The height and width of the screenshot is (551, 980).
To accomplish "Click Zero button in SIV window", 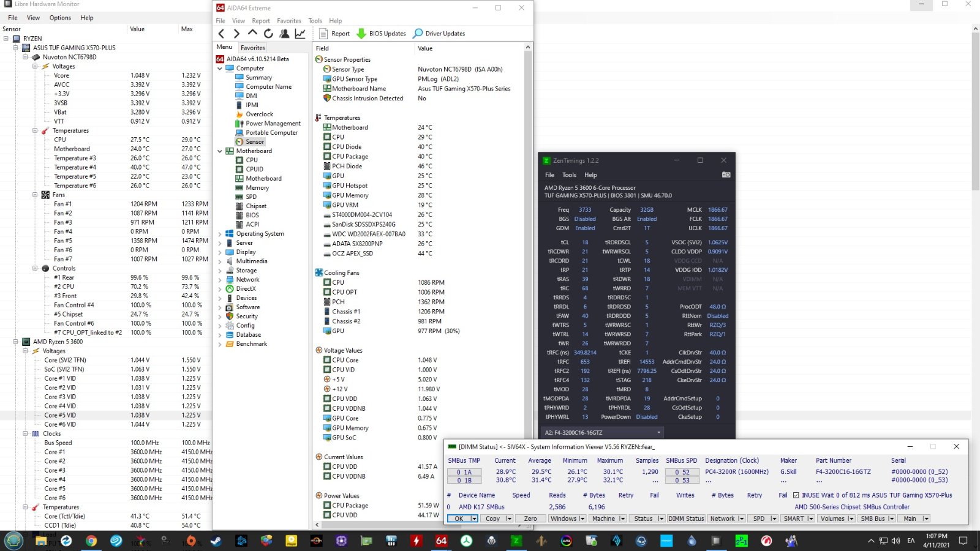I will tap(530, 519).
